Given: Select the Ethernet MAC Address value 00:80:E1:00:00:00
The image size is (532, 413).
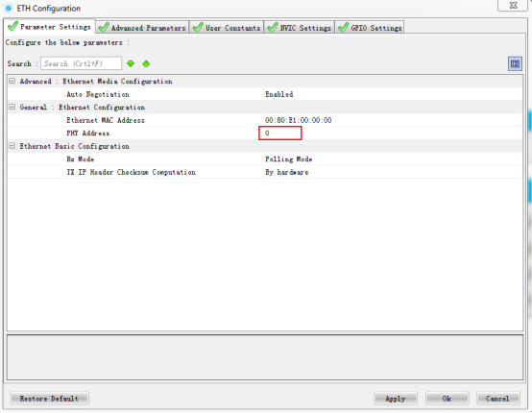Looking at the screenshot, I should (299, 120).
